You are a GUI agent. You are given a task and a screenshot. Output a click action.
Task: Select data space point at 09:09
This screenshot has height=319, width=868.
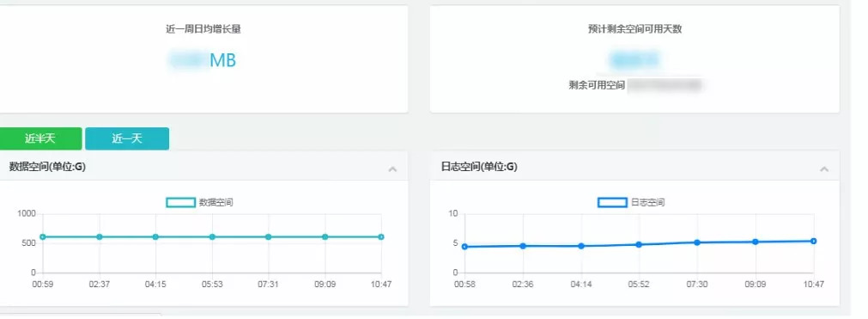[325, 237]
